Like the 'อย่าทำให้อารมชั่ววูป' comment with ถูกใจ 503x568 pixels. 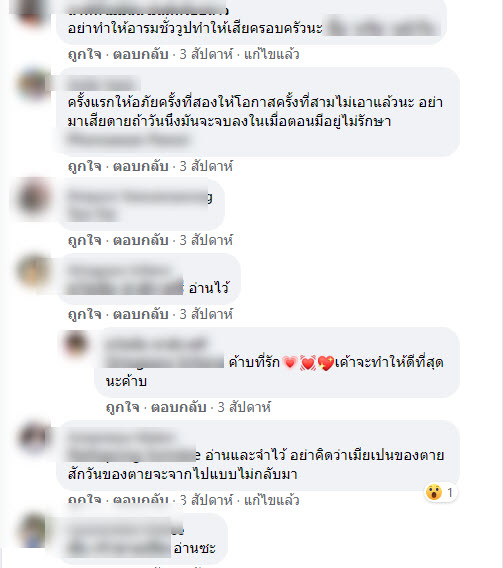84,54
